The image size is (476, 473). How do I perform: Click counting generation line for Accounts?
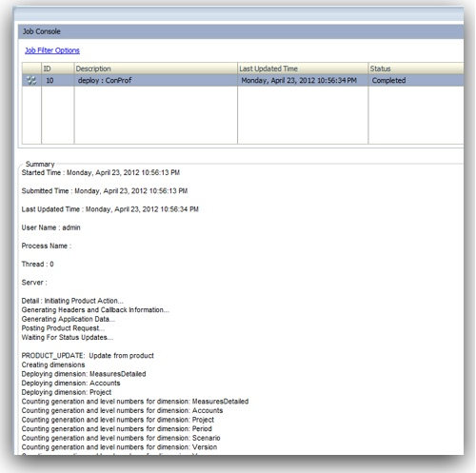[122, 410]
